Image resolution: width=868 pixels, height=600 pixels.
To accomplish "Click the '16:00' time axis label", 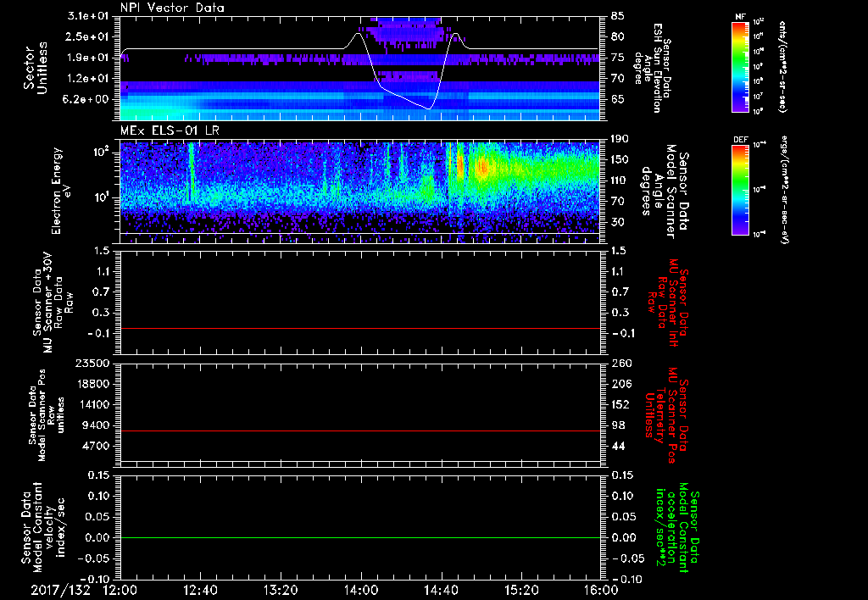I will click(x=601, y=590).
